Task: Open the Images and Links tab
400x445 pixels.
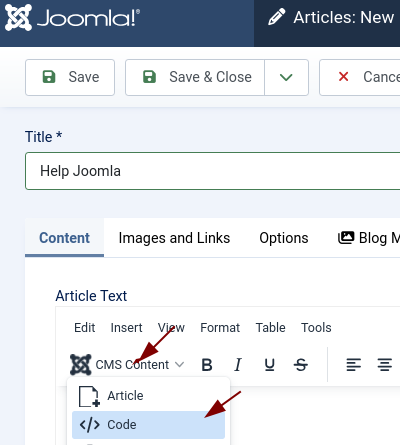Action: click(174, 238)
